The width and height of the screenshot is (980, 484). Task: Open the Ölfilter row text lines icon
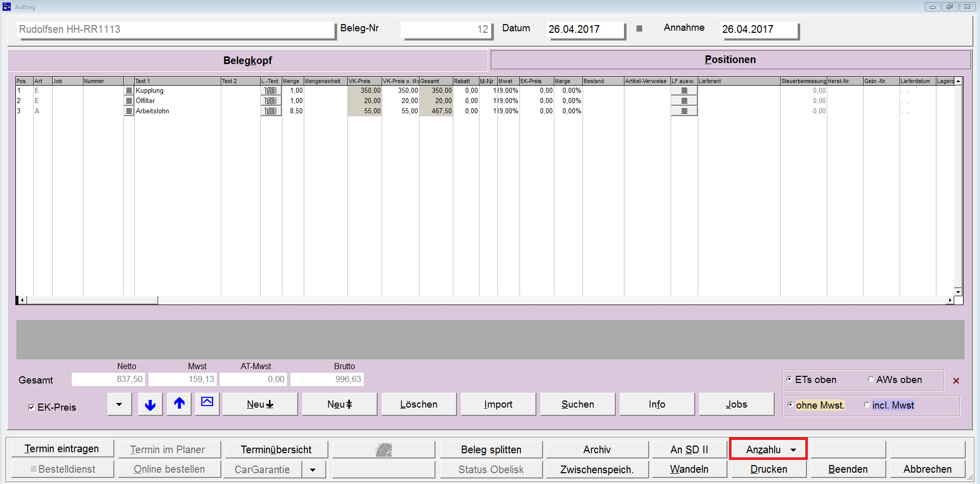[x=129, y=101]
